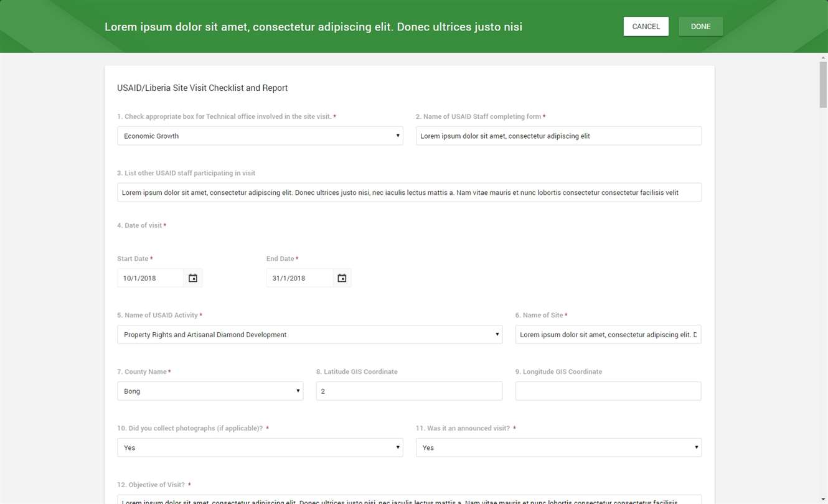Select the End Date text field
This screenshot has width=828, height=504.
point(299,278)
